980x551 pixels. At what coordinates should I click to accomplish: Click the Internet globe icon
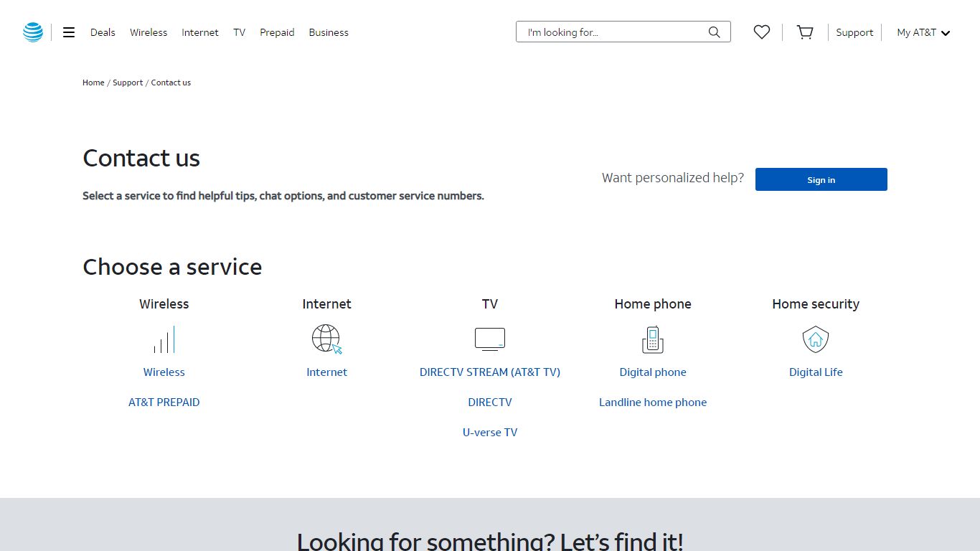(x=327, y=339)
